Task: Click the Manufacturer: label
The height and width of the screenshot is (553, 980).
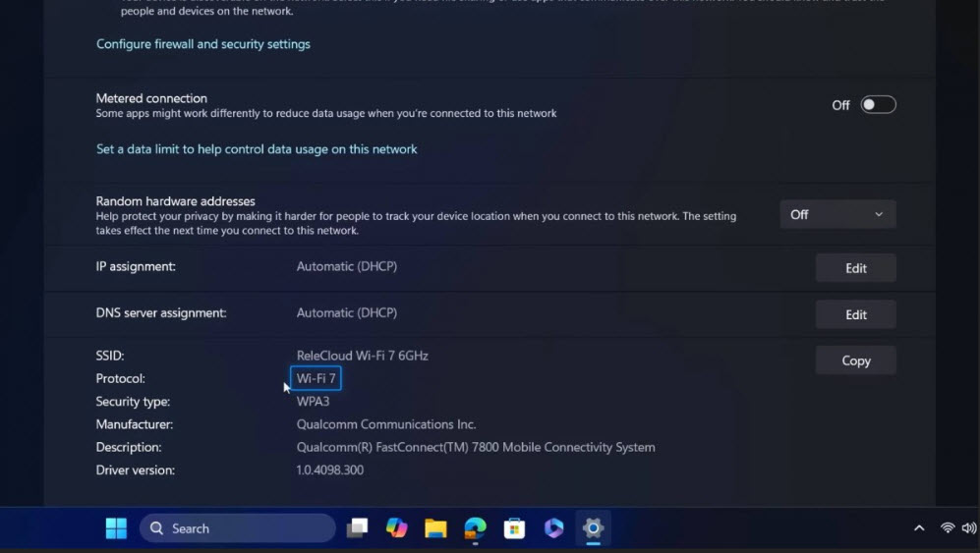Action: (x=134, y=424)
